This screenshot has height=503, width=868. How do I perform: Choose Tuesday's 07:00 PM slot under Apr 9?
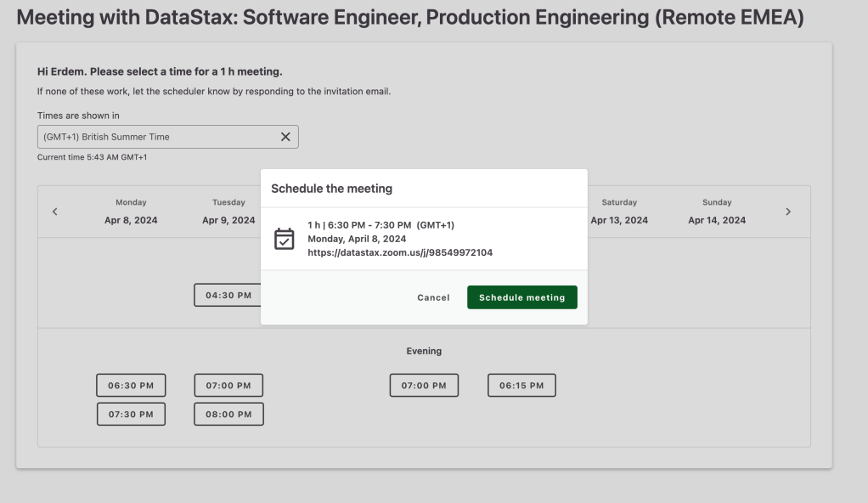228,386
